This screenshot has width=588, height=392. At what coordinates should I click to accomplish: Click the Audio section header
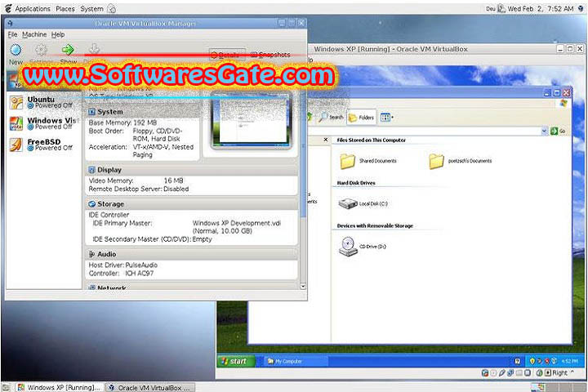191,254
